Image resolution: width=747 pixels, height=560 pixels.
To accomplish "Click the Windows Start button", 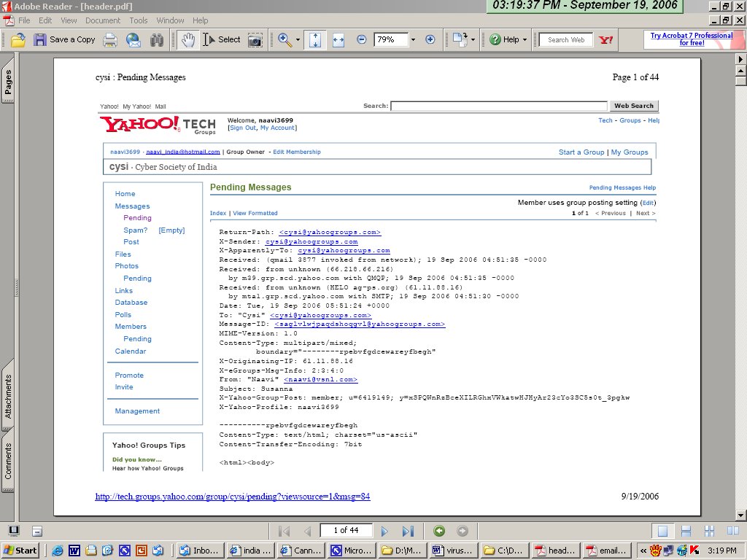I will tap(20, 551).
